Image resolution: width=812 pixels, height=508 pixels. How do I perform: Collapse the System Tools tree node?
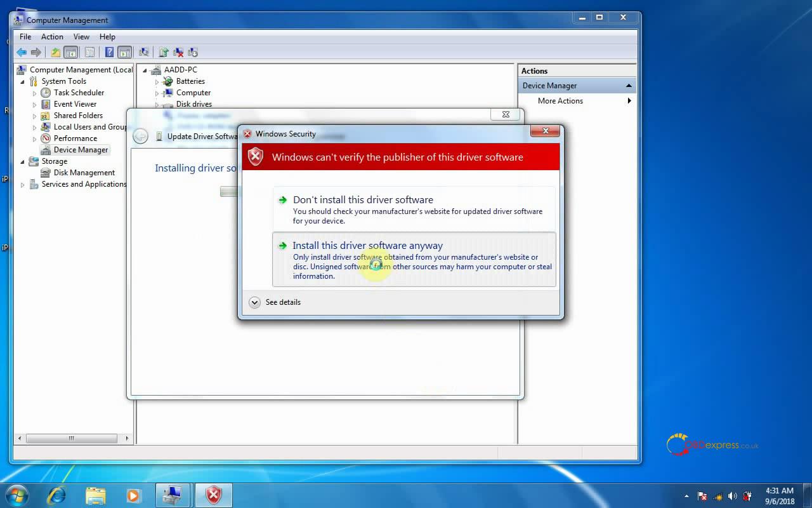click(x=23, y=81)
